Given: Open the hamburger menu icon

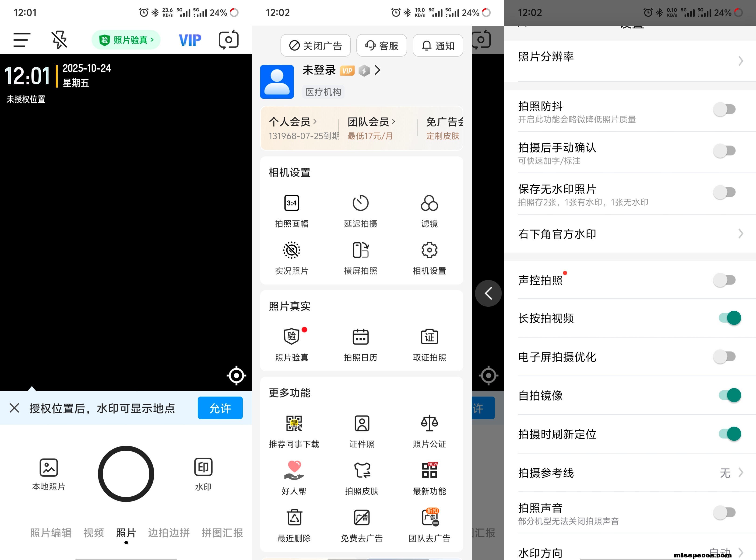Looking at the screenshot, I should click(x=22, y=40).
